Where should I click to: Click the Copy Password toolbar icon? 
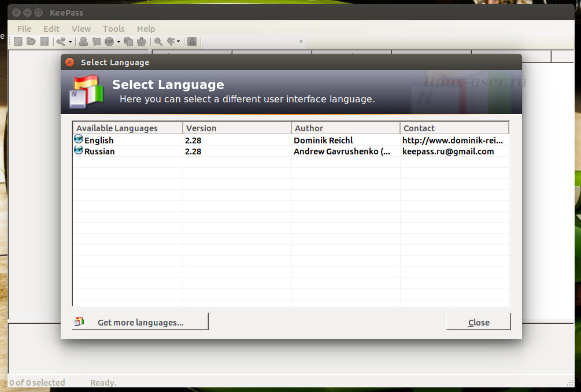click(97, 42)
